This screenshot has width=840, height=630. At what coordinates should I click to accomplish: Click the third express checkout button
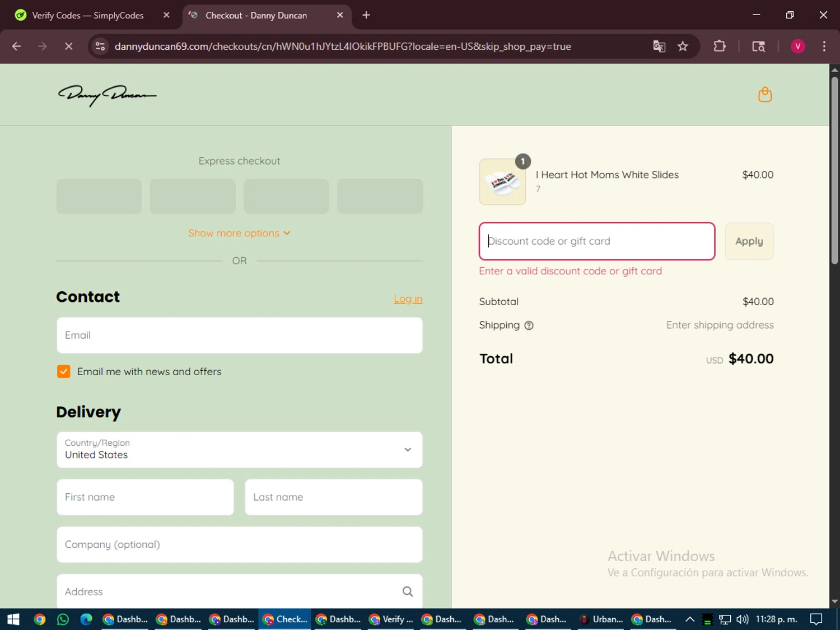[286, 196]
